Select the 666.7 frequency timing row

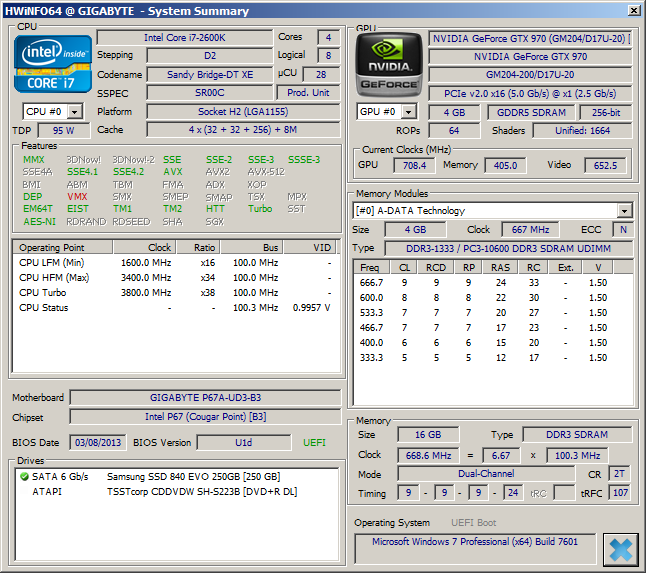(x=493, y=283)
